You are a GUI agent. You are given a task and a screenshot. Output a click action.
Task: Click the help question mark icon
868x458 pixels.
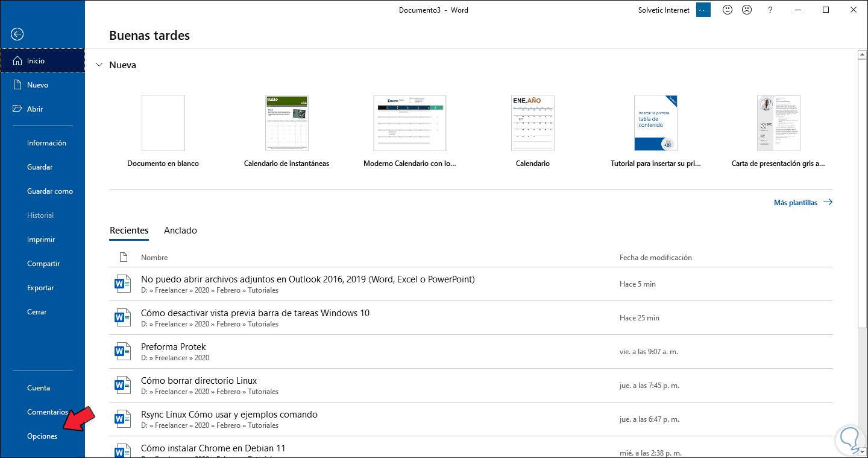[770, 10]
